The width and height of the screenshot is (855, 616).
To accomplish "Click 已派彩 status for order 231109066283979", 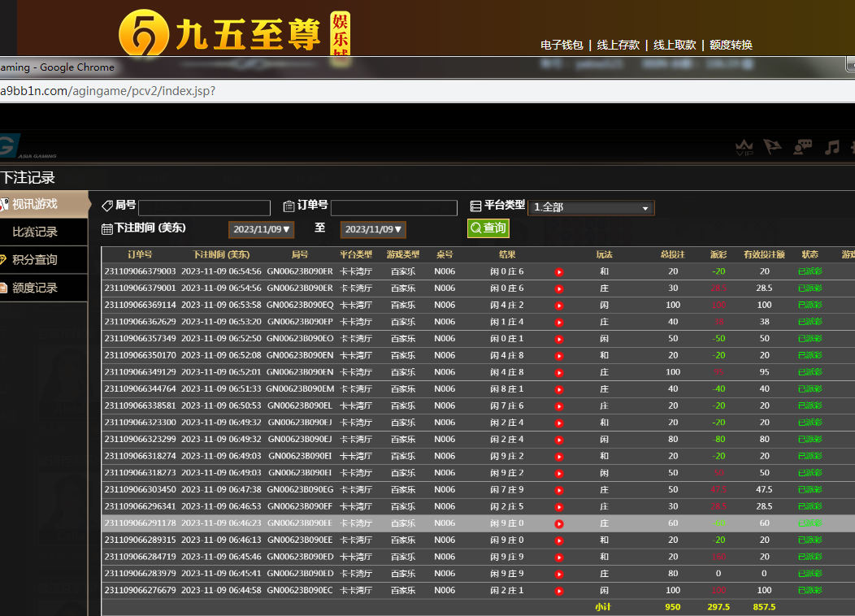I will coord(809,574).
